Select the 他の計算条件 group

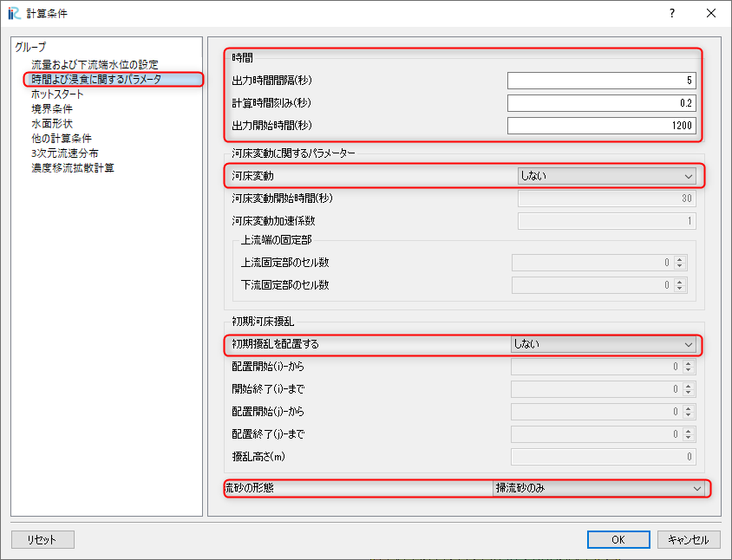(x=62, y=139)
